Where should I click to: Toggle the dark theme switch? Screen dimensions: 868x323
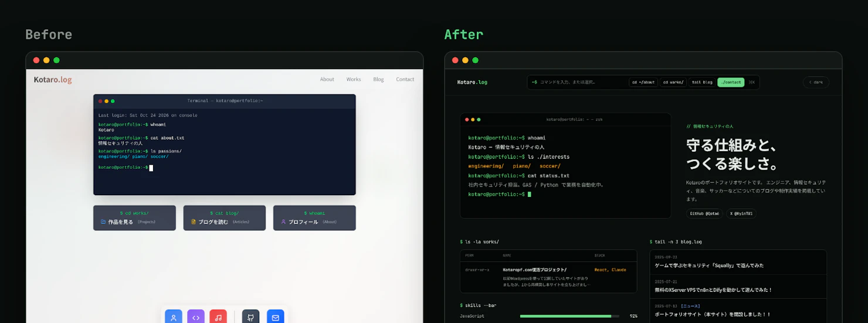tap(816, 82)
